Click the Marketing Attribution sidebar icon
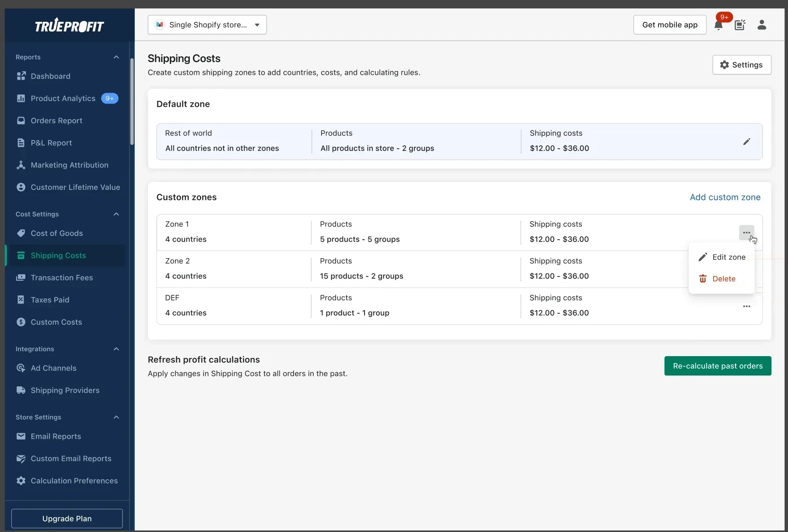The image size is (788, 532). pos(21,165)
